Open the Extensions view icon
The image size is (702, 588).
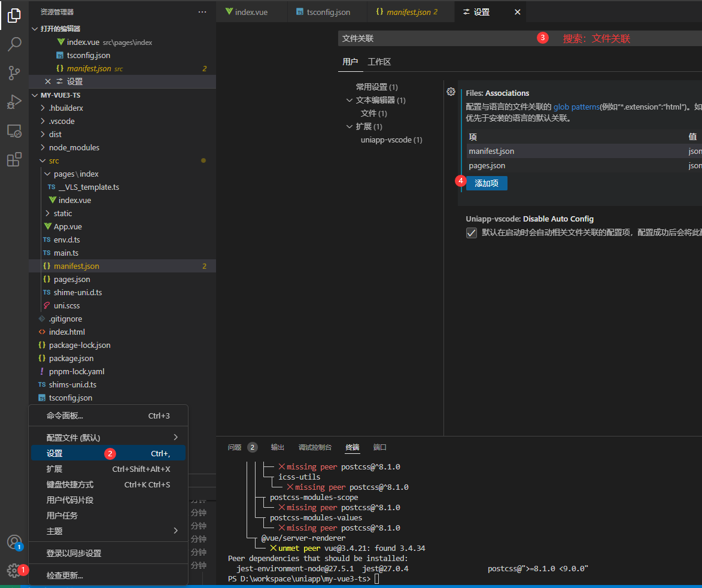point(14,160)
